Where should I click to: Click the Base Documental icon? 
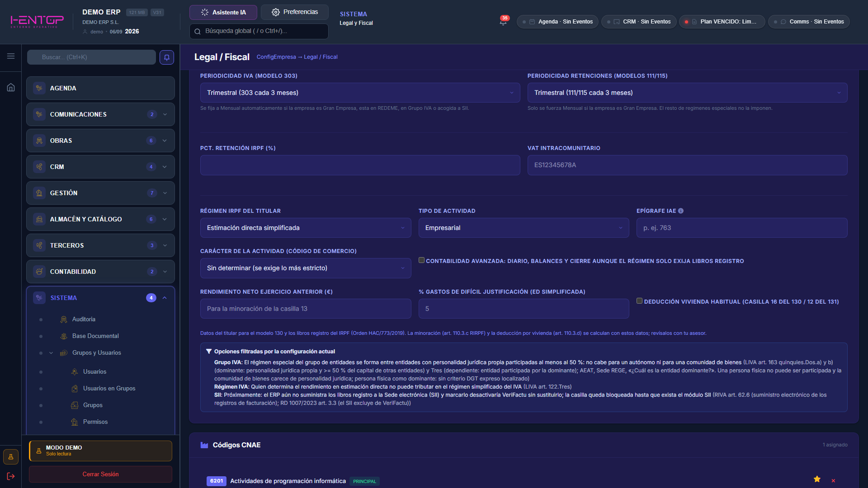[64, 336]
